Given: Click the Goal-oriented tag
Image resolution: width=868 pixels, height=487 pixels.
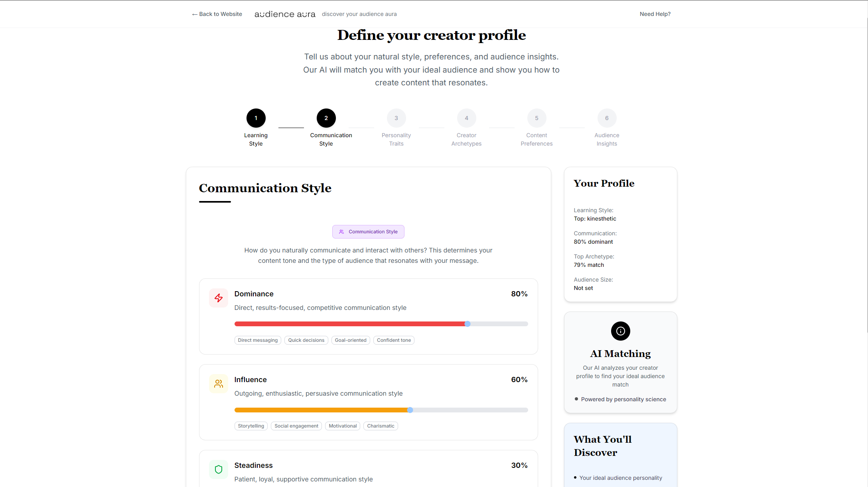Looking at the screenshot, I should [351, 340].
